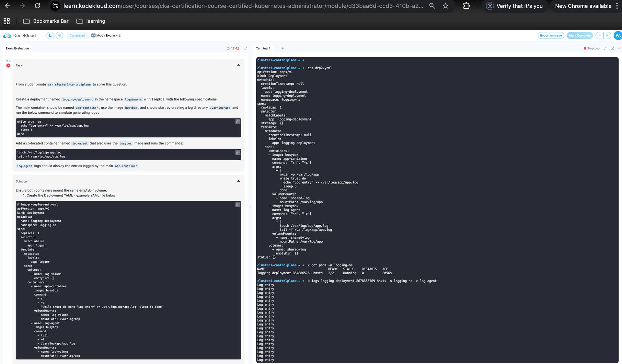Maximize the terminal panel

tap(605, 49)
